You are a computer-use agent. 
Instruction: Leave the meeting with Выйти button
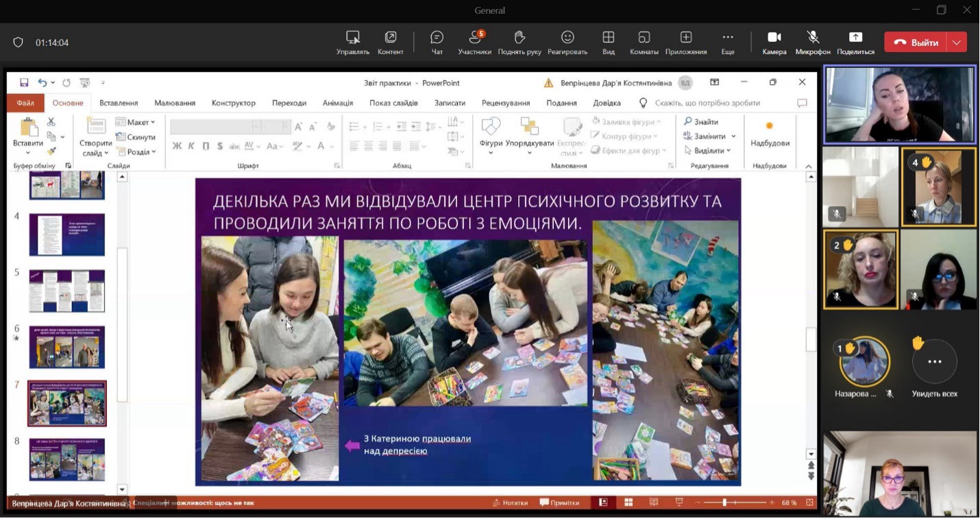click(916, 43)
